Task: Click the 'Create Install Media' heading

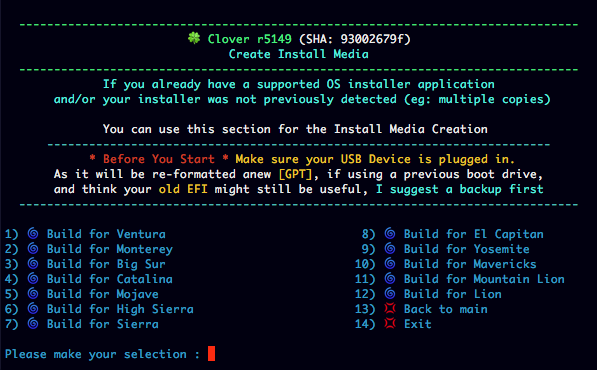Action: (299, 54)
